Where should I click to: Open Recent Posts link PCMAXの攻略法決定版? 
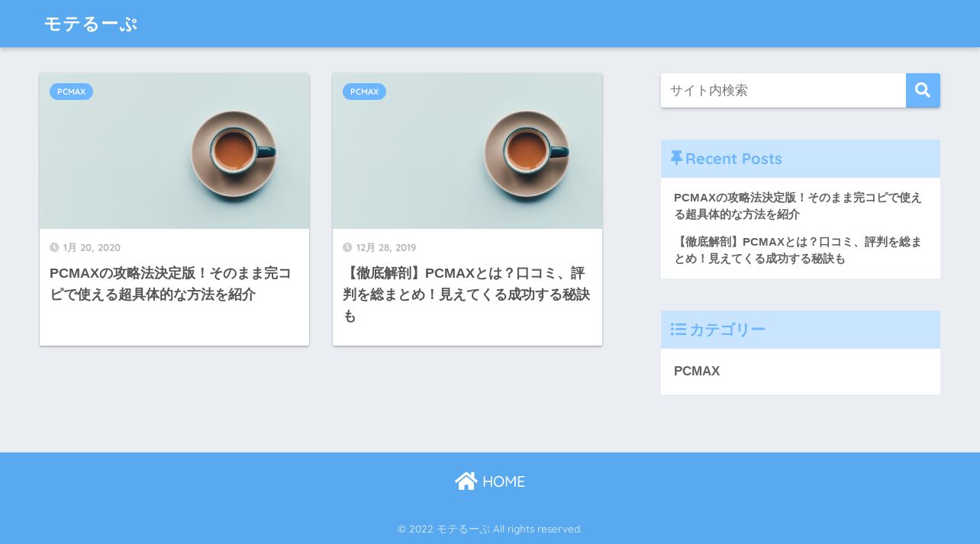point(798,206)
